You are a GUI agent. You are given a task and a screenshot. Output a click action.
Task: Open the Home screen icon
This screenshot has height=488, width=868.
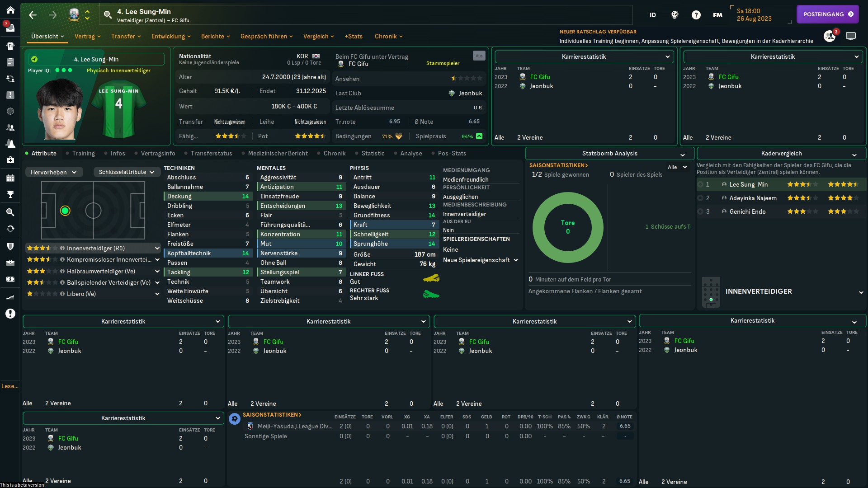[10, 10]
